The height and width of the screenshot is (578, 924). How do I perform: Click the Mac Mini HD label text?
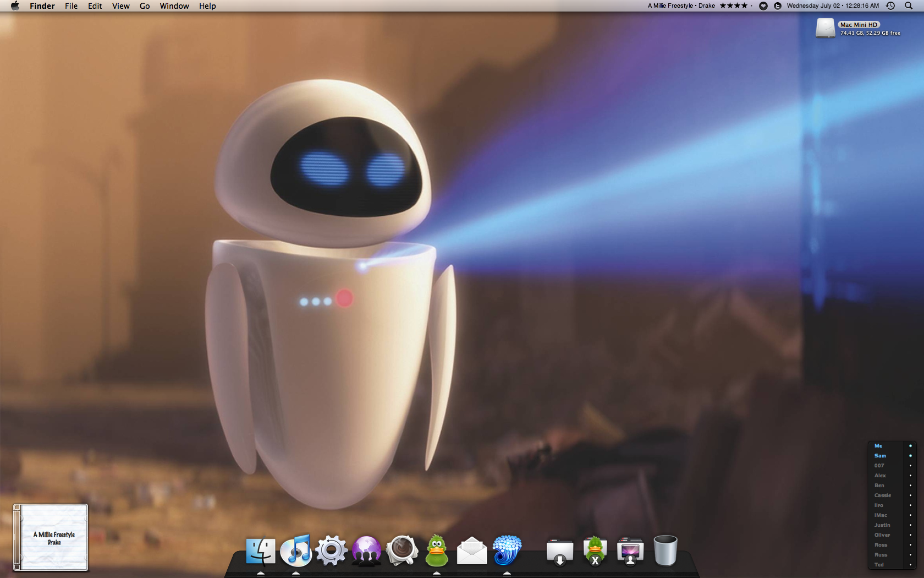click(859, 25)
